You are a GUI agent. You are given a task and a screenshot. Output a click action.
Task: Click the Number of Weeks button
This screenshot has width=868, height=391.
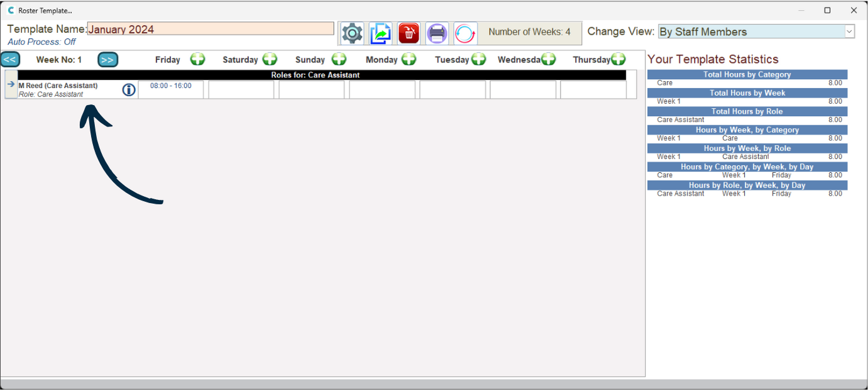pyautogui.click(x=529, y=32)
